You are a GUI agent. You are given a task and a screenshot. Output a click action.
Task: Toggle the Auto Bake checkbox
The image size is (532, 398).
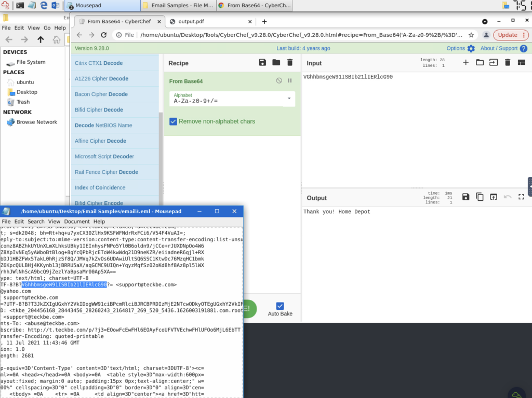280,306
